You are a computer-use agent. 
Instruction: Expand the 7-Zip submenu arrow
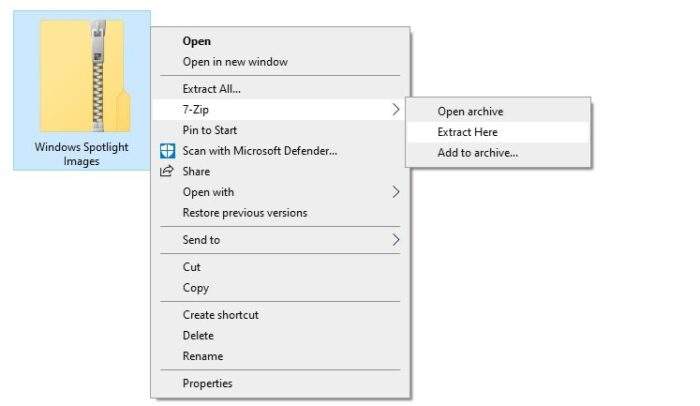(x=396, y=109)
